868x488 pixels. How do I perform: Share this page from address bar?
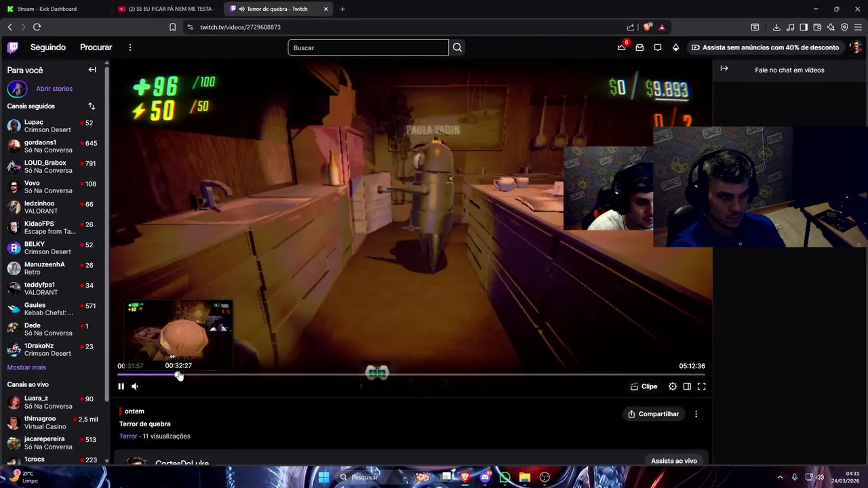[x=631, y=27]
